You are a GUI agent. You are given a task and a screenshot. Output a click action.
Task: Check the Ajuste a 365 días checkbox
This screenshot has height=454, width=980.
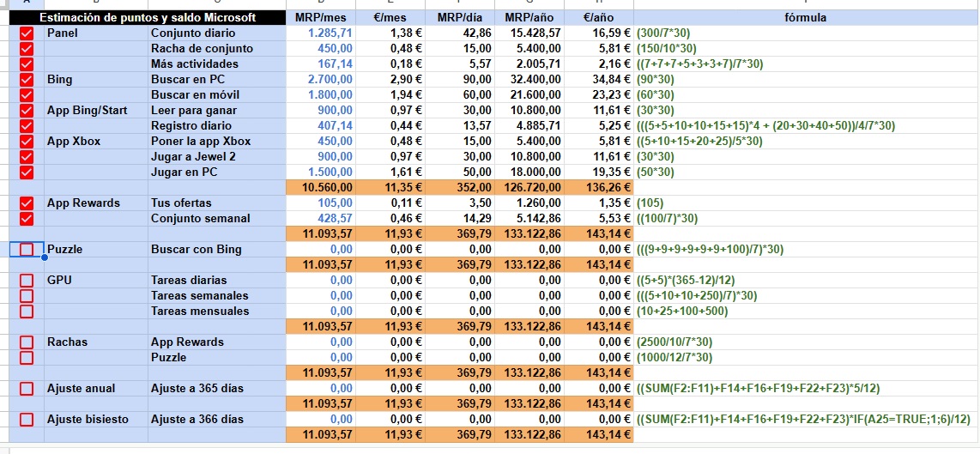click(x=27, y=388)
